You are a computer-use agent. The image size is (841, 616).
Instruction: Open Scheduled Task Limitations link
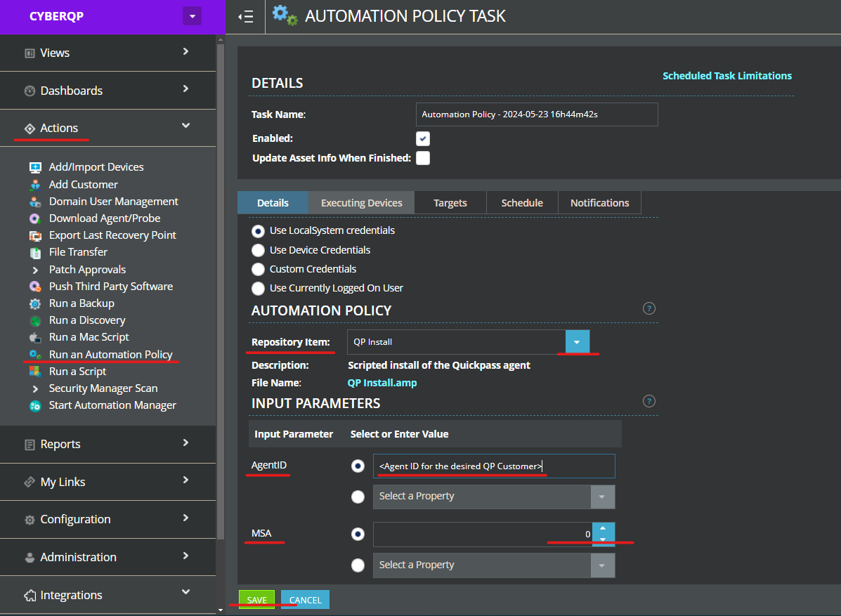click(727, 76)
